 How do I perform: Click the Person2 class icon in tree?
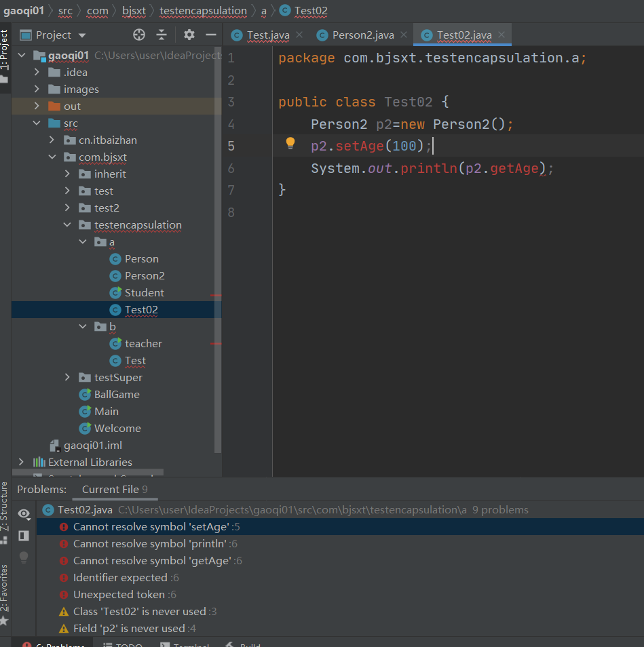115,275
